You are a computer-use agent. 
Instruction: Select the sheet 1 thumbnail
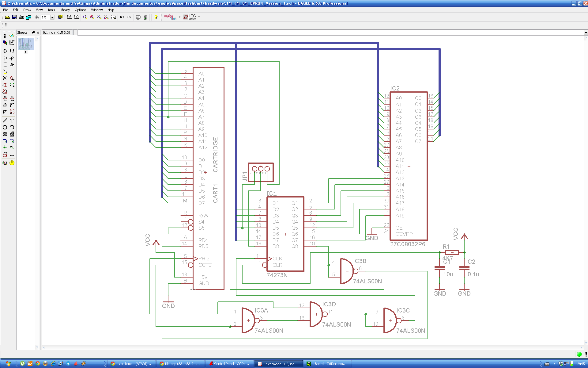tap(25, 44)
